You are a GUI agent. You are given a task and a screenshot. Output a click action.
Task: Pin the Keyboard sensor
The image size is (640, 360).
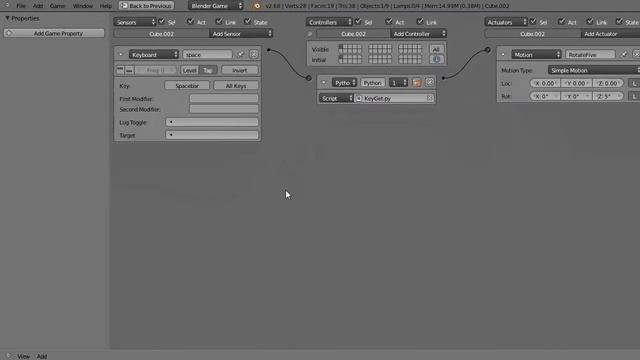241,54
